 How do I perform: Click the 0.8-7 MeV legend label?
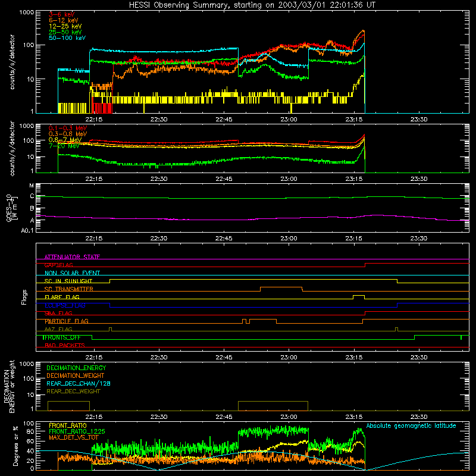[65, 140]
